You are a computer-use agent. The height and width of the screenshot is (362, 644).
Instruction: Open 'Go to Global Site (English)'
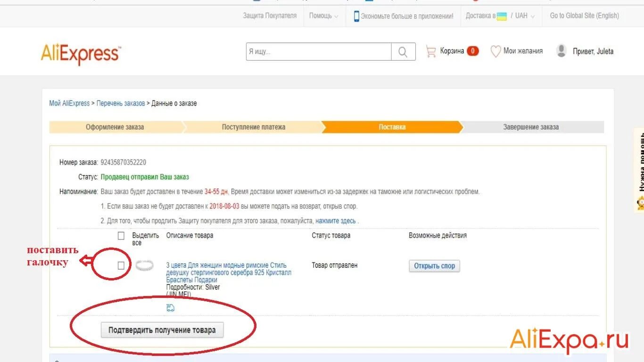coord(584,16)
